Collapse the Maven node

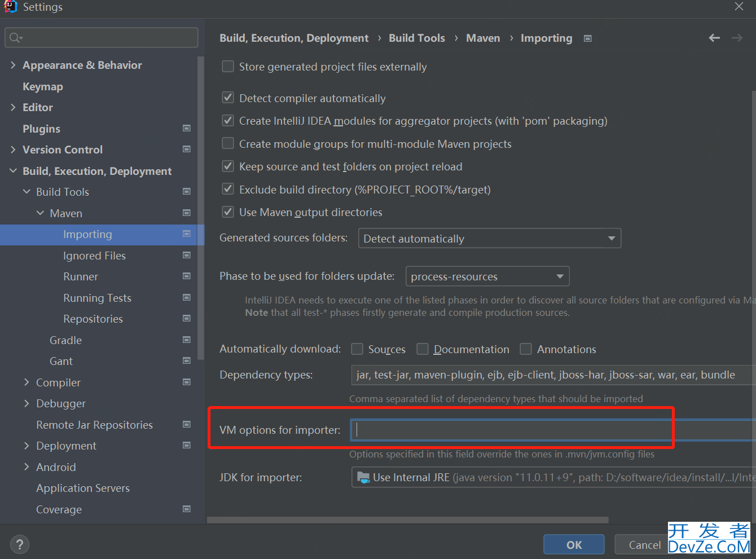[x=40, y=213]
